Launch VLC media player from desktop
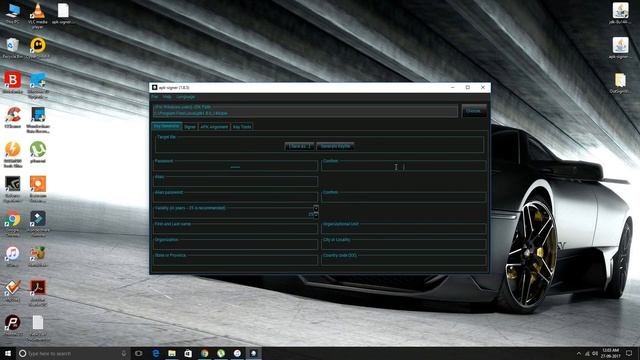The image size is (640, 360). pyautogui.click(x=38, y=15)
